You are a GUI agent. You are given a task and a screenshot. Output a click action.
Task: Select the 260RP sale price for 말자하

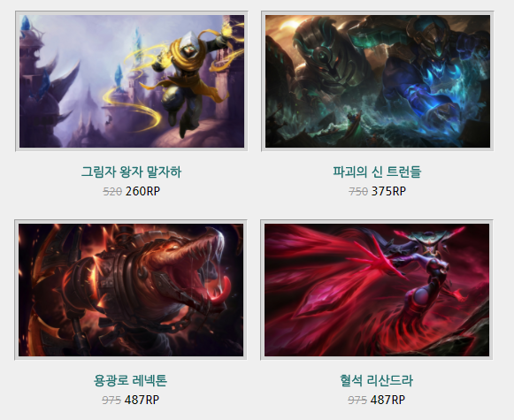142,191
